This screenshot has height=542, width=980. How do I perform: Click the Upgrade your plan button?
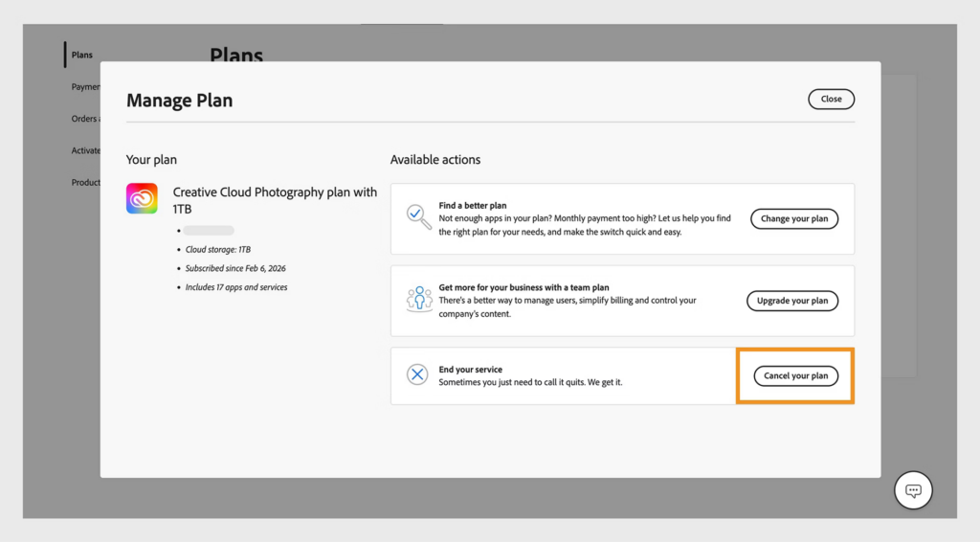792,301
